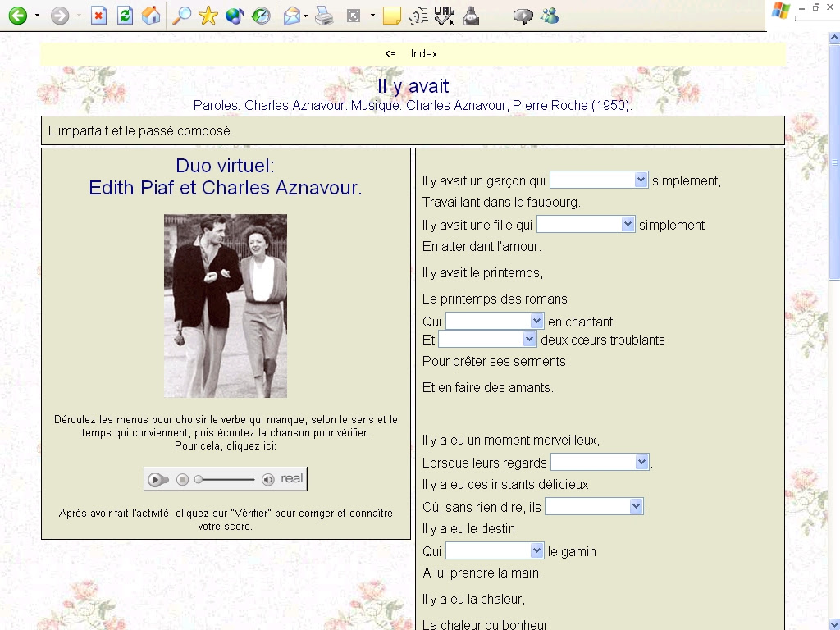Open the Messenger people icon
Screen dimensions: 840x630
550,16
